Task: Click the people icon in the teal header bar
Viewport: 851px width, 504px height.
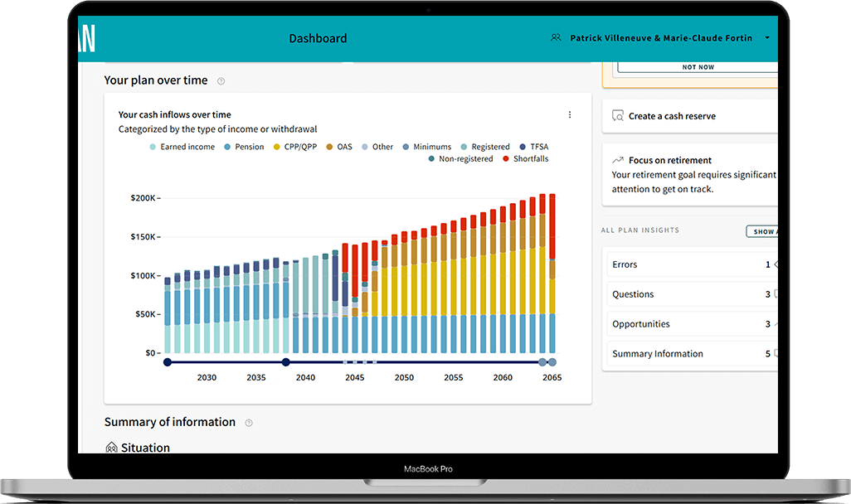Action: [x=555, y=37]
